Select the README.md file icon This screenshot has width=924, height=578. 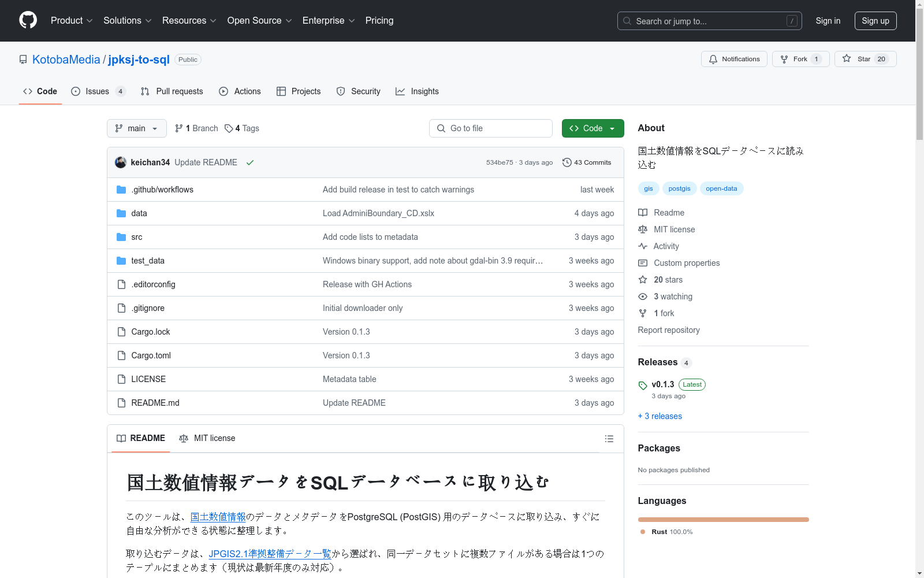(121, 403)
